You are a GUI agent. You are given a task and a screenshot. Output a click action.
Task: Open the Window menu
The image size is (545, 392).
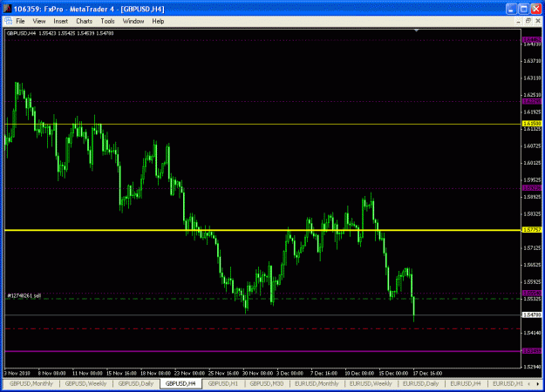(133, 21)
